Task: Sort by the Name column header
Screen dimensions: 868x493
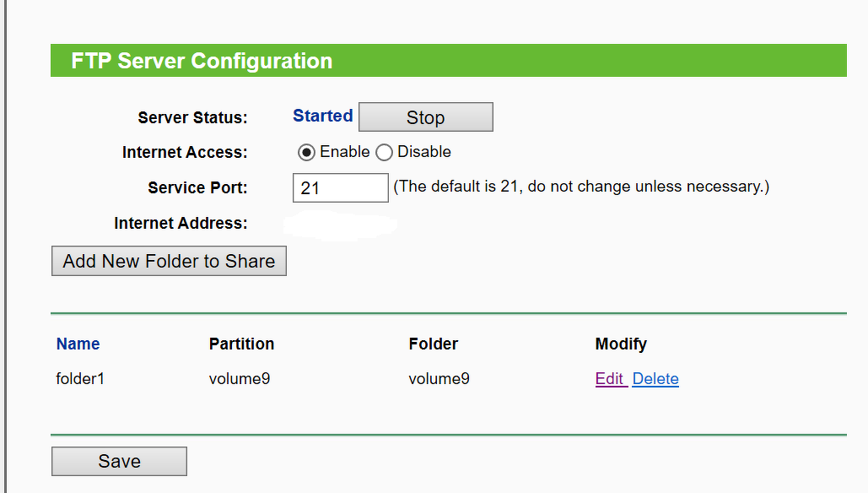Action: 78,344
